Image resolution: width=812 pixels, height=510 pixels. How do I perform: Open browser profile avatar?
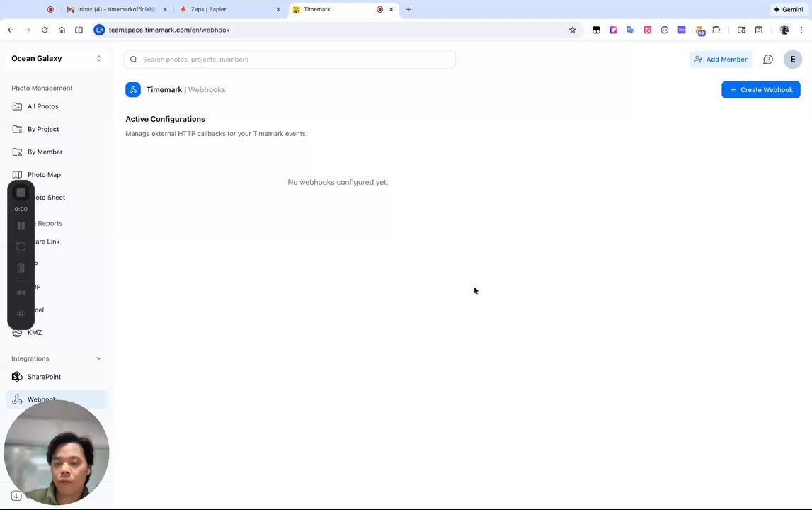784,30
